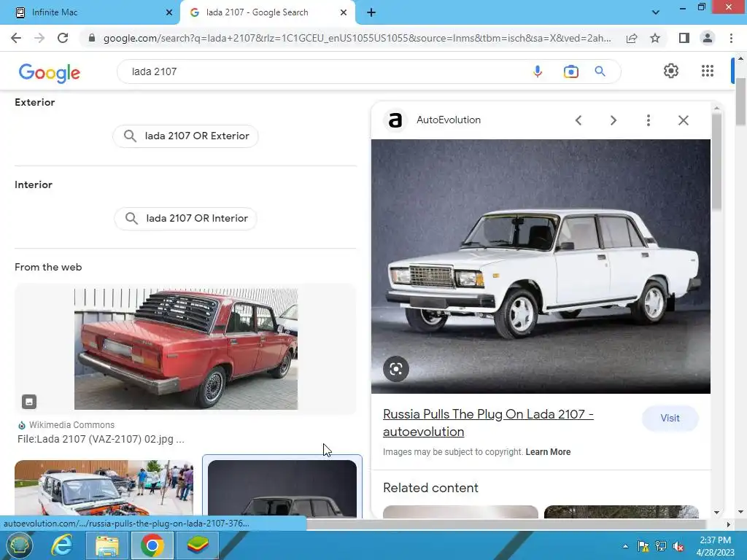Click the 'From the web' heading
This screenshot has width=747, height=560.
pyautogui.click(x=48, y=267)
